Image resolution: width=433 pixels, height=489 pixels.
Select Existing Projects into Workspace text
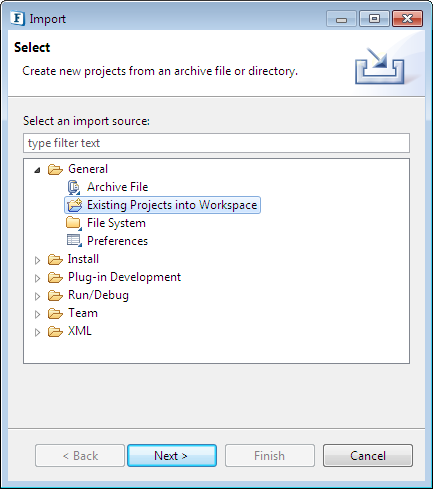172,205
